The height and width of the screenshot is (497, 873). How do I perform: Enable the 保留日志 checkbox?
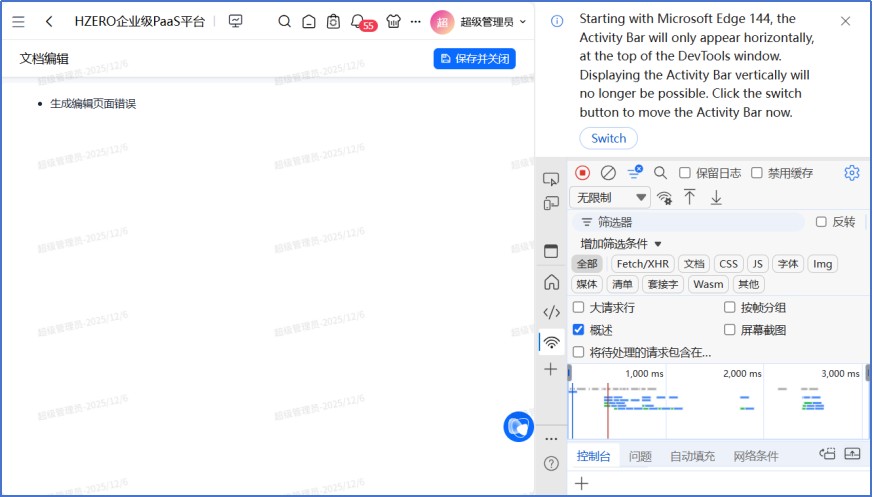685,173
